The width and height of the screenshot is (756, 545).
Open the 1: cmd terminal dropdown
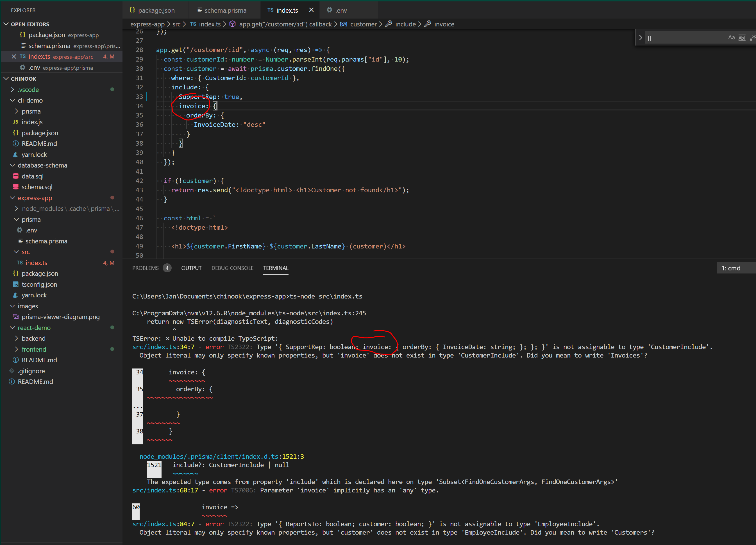732,268
